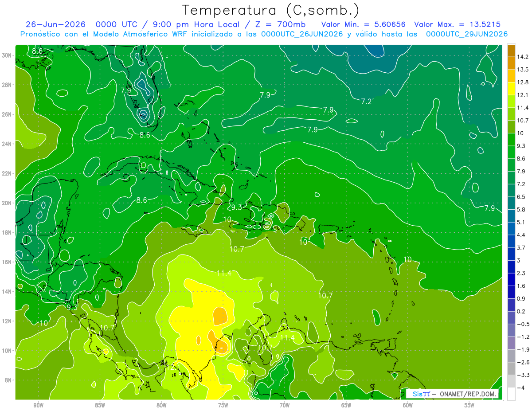
Task: Click the 80W longitude axis label
Action: coord(161,405)
